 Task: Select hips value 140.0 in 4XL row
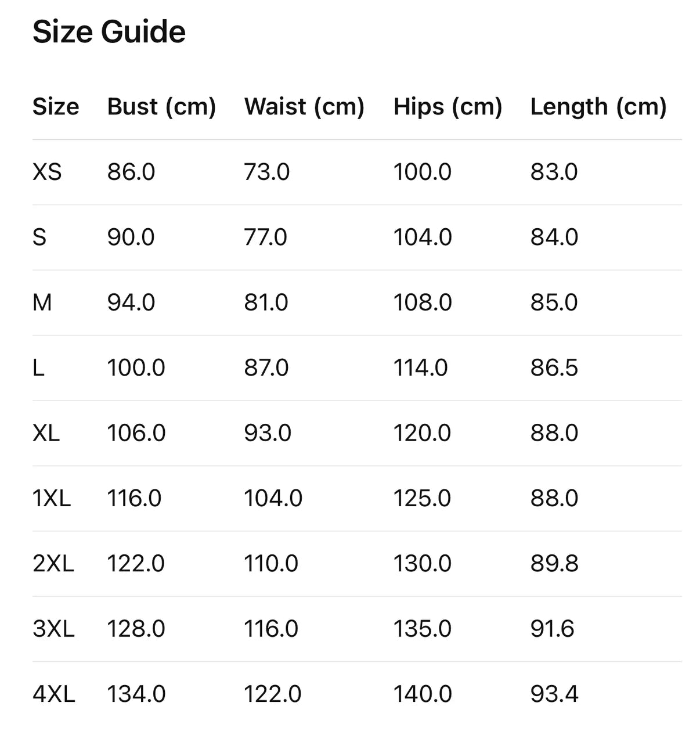[x=423, y=694]
